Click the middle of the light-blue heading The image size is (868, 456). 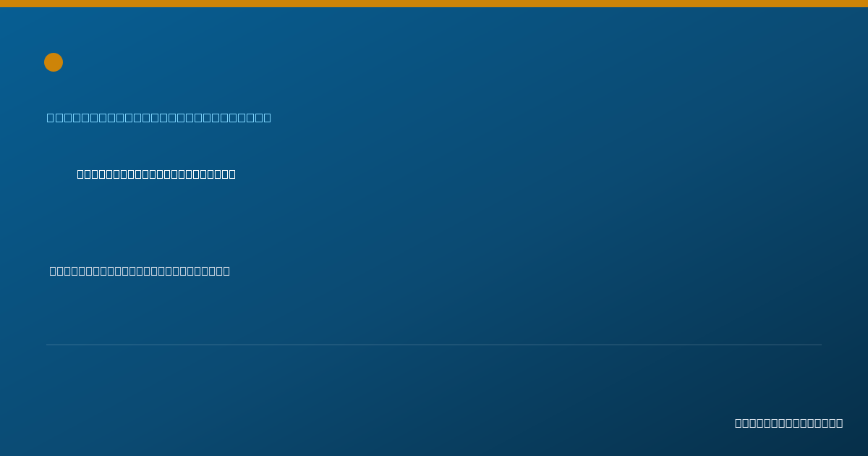[159, 117]
